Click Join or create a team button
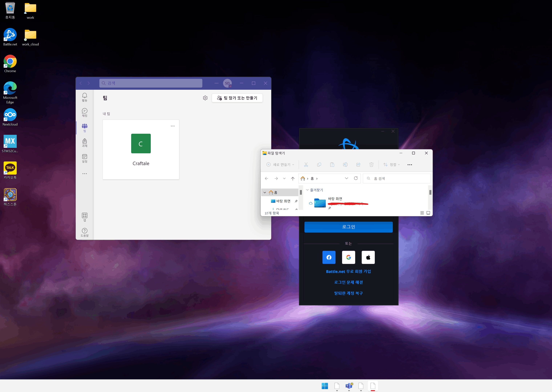Image resolution: width=552 pixels, height=392 pixels. (237, 98)
